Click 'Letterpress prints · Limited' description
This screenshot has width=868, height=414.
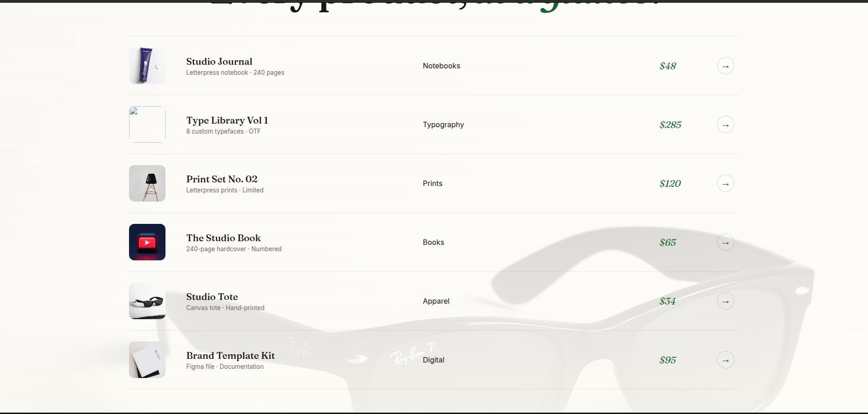(x=225, y=190)
